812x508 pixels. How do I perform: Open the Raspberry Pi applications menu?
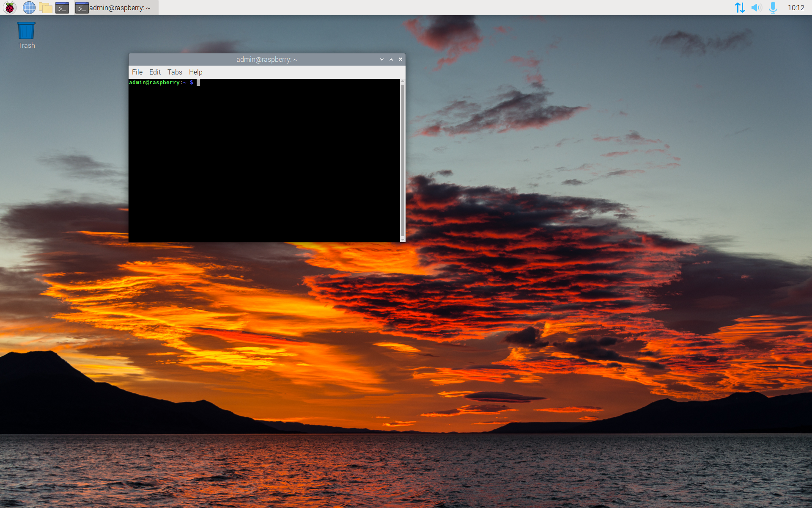pos(10,8)
